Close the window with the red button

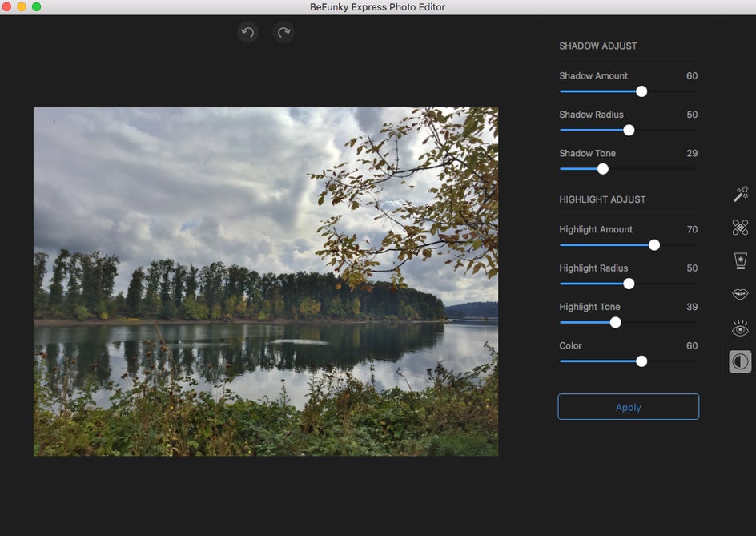click(x=6, y=6)
